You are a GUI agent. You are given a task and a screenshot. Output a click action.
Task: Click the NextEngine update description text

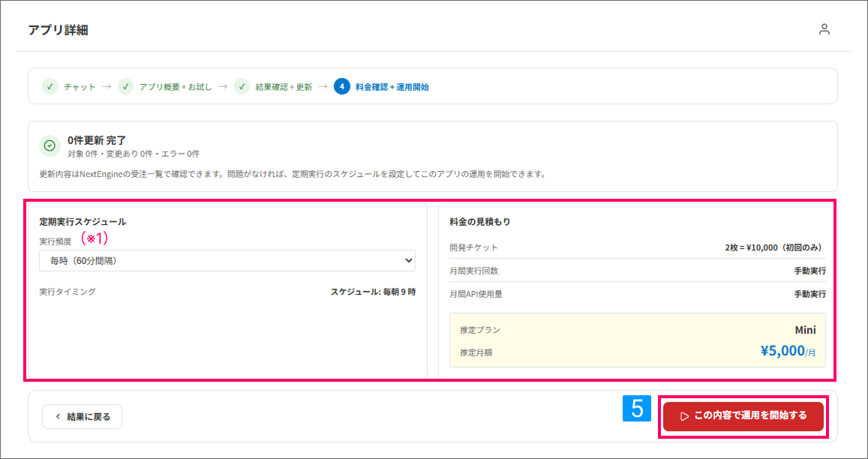coord(293,174)
